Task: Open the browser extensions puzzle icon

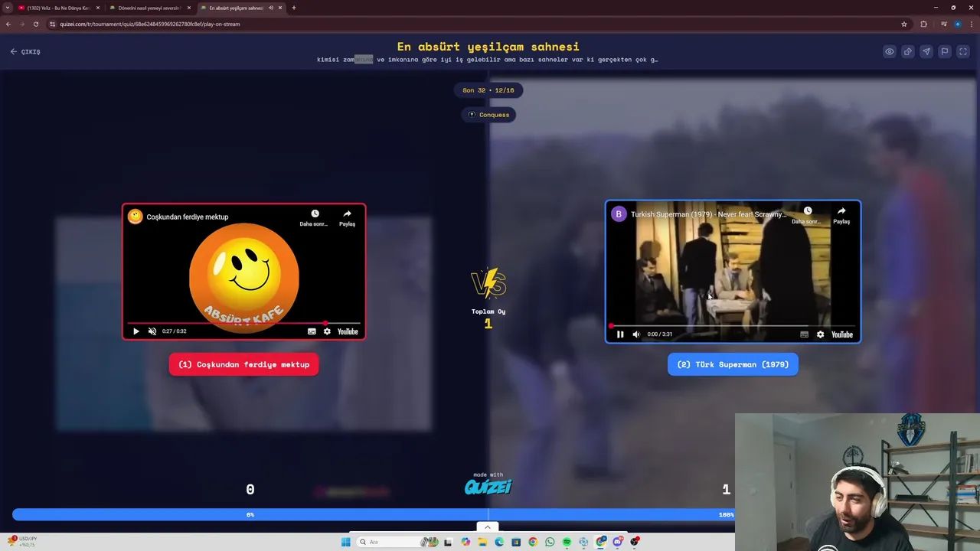Action: (923, 24)
